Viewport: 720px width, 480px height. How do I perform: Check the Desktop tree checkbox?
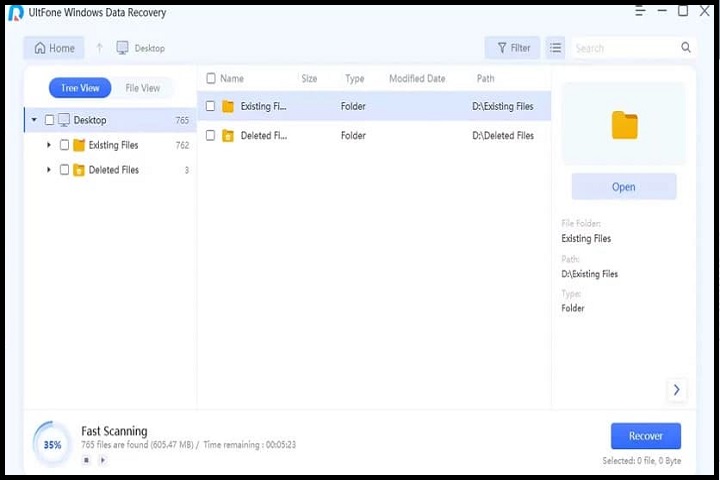[x=50, y=120]
